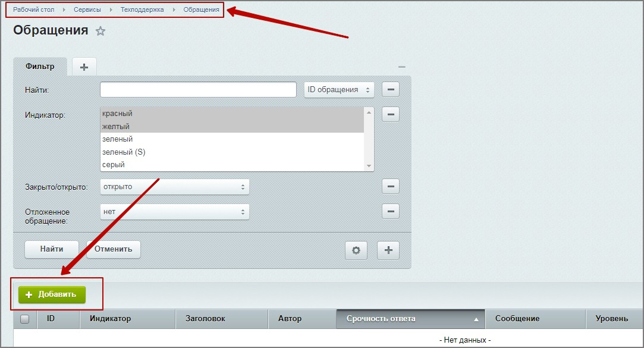Add Обращения page to favorites star
Image resolution: width=644 pixels, height=348 pixels.
100,31
